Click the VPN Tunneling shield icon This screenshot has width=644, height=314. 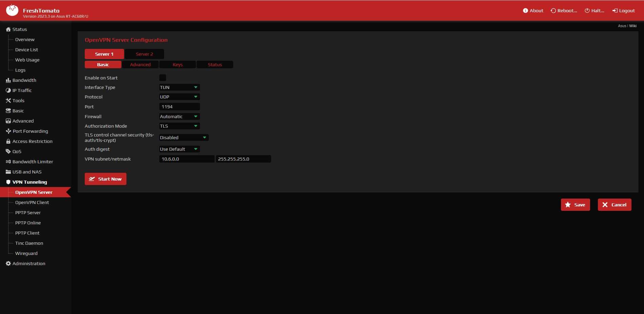click(8, 182)
